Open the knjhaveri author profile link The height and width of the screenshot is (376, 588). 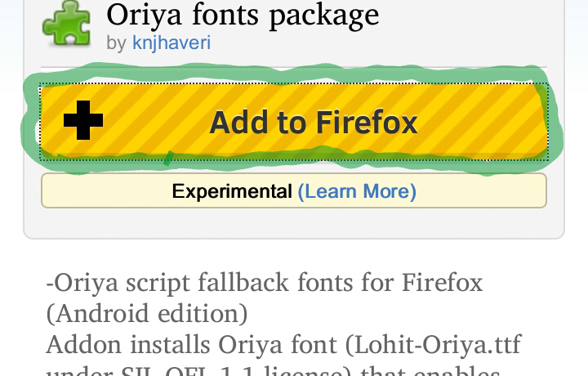pyautogui.click(x=171, y=43)
